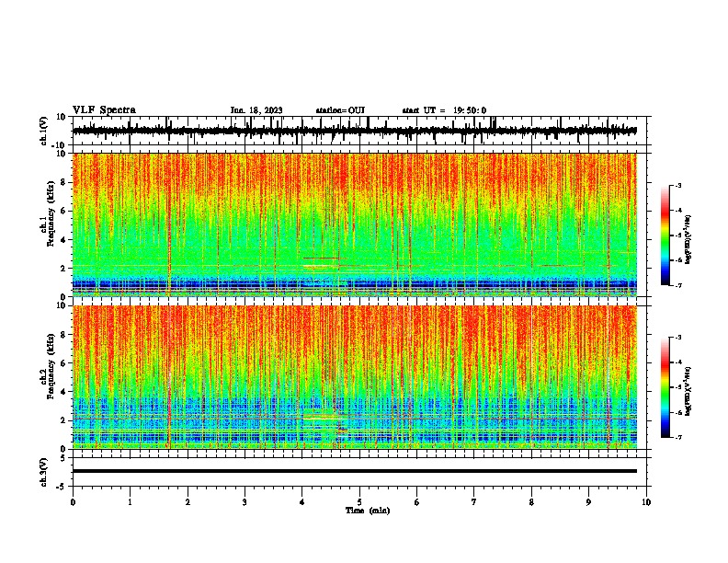Click the '3' minute tick on time axis
This screenshot has height=563, width=728.
tap(245, 502)
